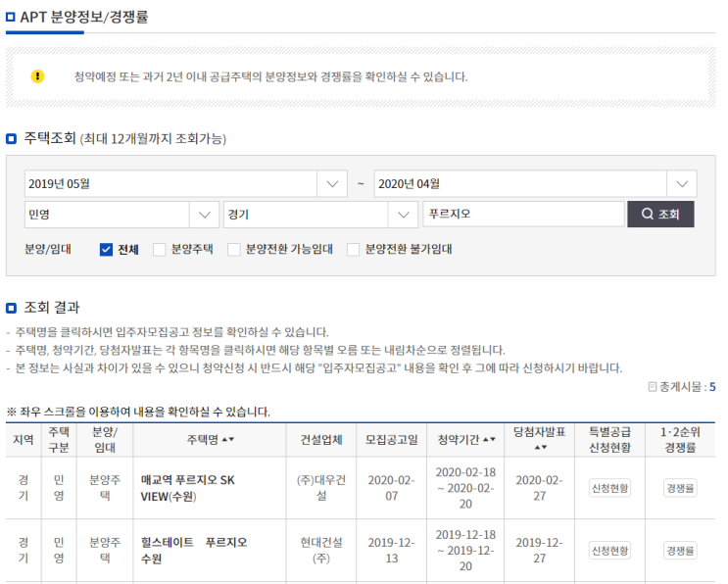
Task: Click 신청현황 button for 힐스테이트 푸르지오 row
Action: click(609, 551)
